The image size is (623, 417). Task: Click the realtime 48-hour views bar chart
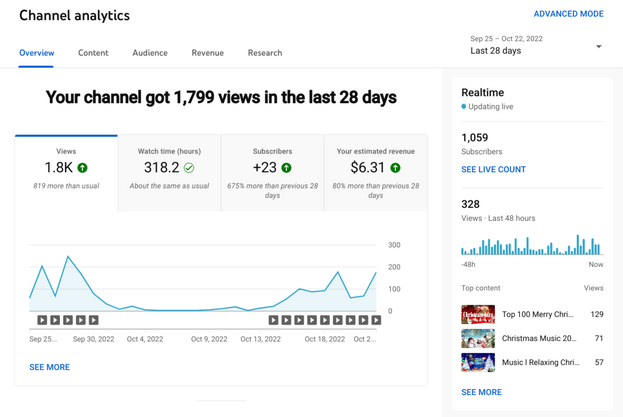(532, 245)
